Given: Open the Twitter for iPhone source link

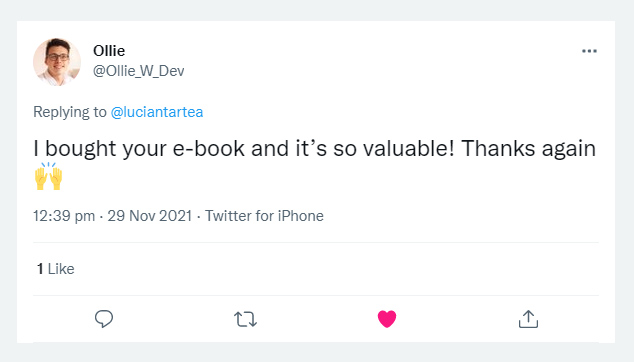Looking at the screenshot, I should point(264,216).
